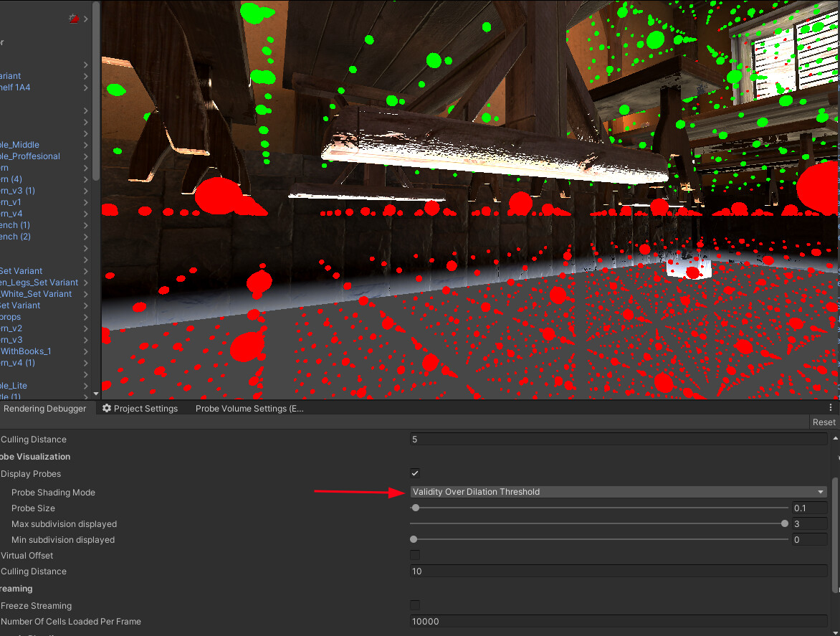Expand the WithBooks_1 hierarchy item
Viewport: 840px width, 636px height.
(x=85, y=351)
